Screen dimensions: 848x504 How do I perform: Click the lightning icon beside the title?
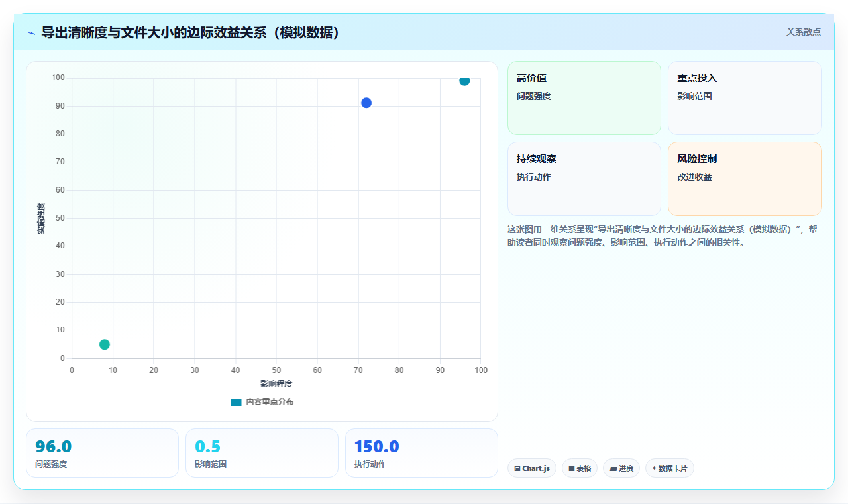[x=31, y=32]
